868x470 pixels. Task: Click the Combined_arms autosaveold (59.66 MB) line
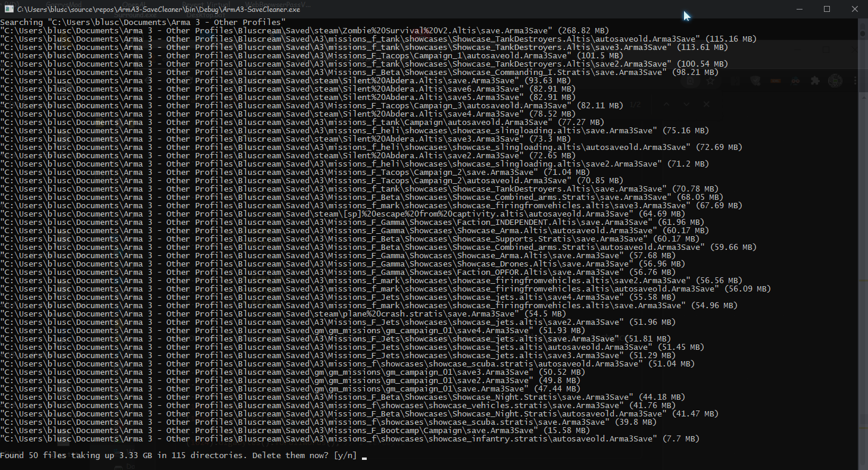379,247
